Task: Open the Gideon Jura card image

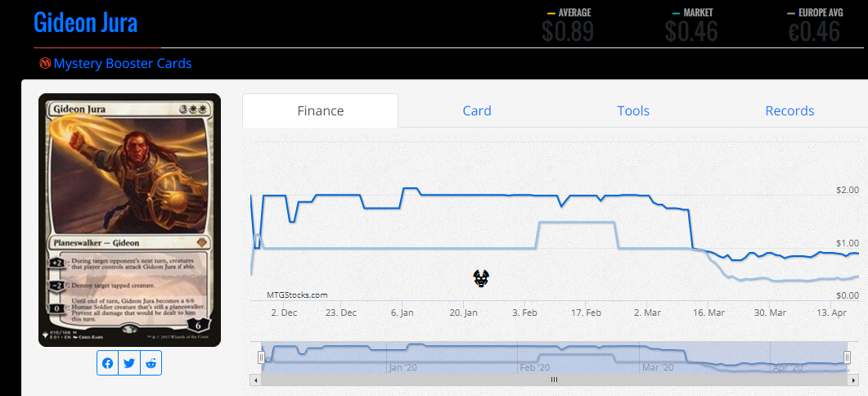Action: click(x=129, y=220)
